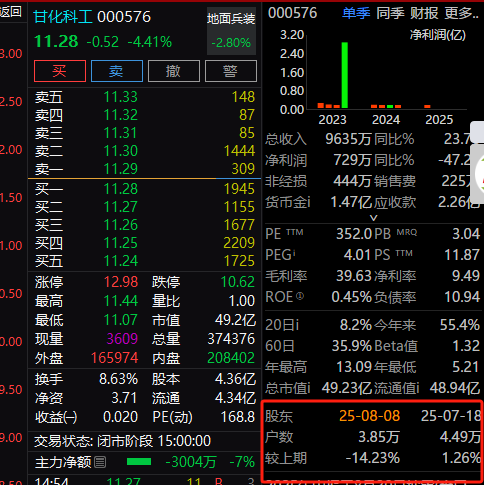Open the 财报 tab
The image size is (484, 485).
coord(424,13)
